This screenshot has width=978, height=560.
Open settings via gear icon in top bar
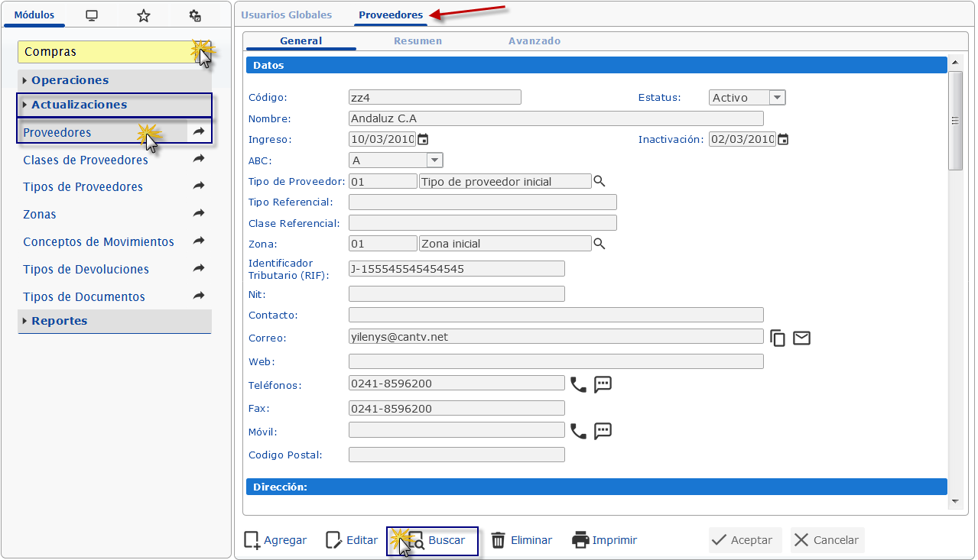coord(193,15)
